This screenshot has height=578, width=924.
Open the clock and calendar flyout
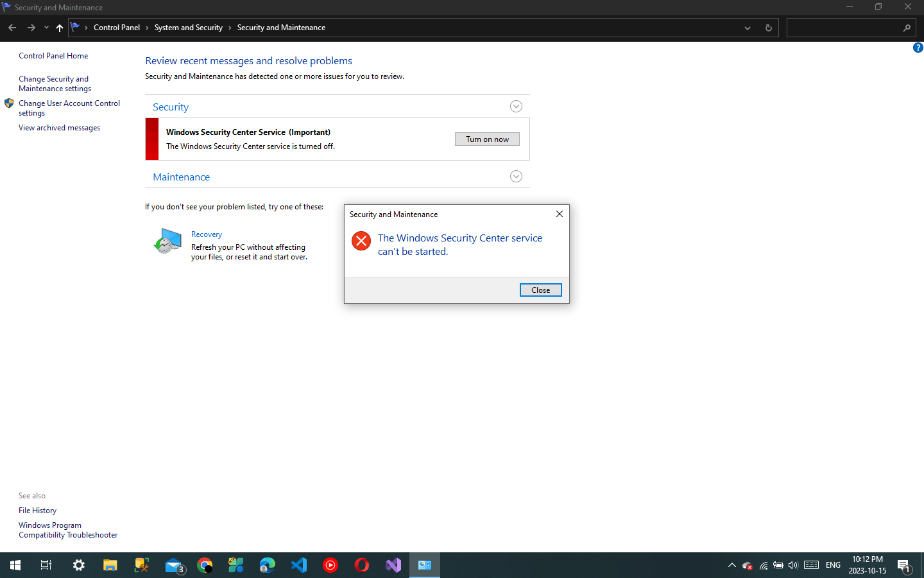[x=868, y=565]
